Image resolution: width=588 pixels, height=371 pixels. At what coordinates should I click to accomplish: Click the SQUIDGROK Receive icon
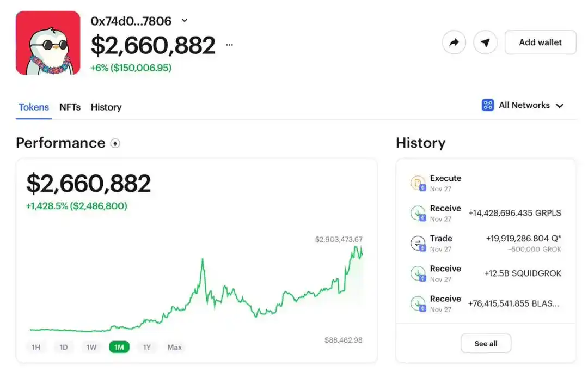(x=418, y=273)
